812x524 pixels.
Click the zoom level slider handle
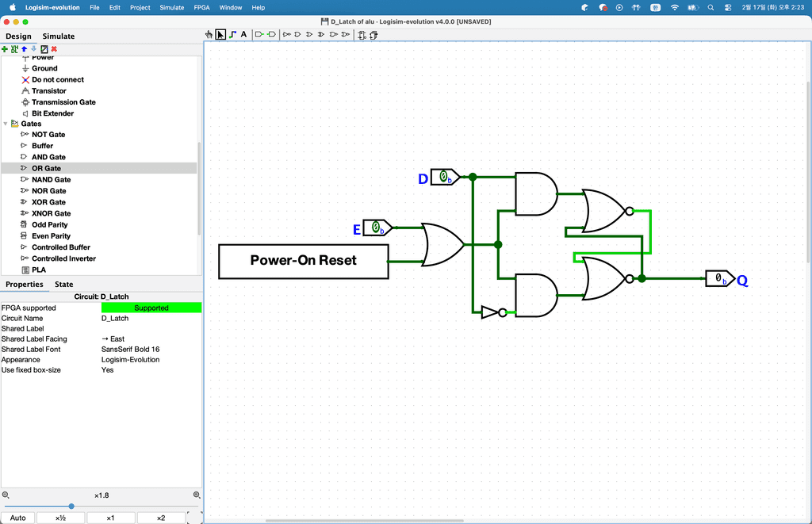(71, 506)
